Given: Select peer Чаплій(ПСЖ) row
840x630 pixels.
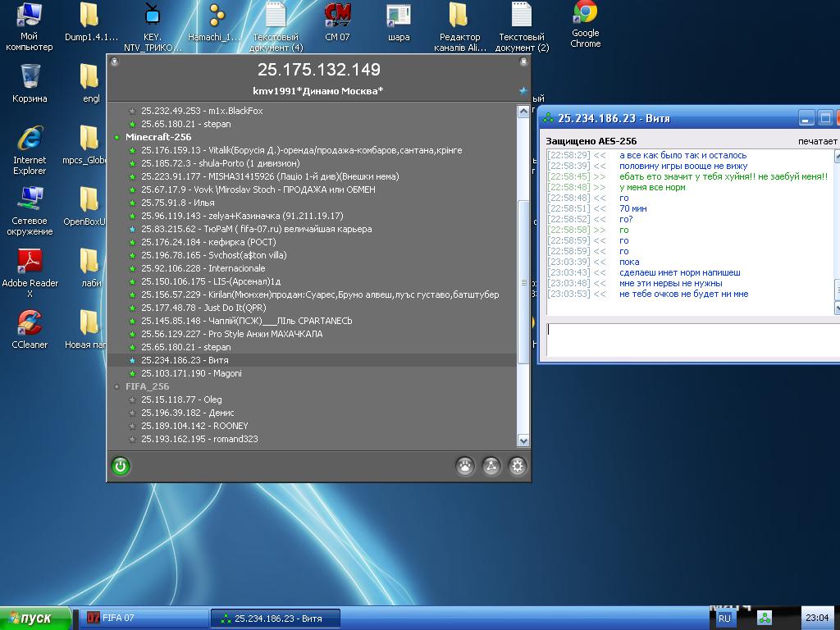Looking at the screenshot, I should [x=246, y=321].
